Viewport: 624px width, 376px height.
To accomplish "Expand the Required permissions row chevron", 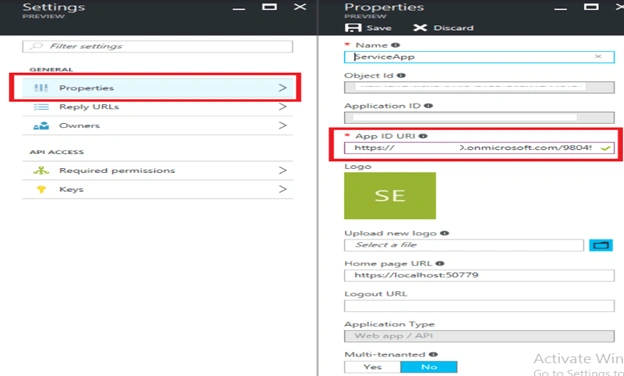I will click(x=282, y=170).
